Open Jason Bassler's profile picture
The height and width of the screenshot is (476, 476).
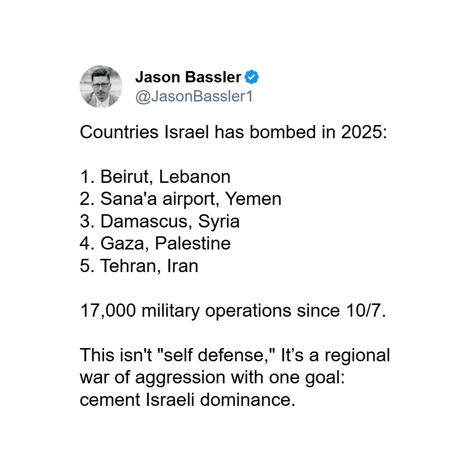click(x=101, y=86)
